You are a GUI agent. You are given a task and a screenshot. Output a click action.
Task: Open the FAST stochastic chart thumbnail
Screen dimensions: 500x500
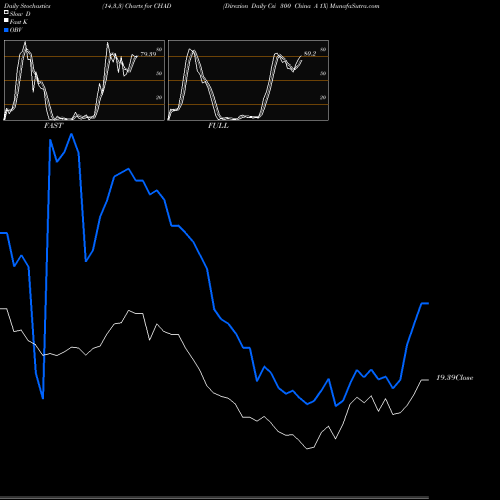[84, 80]
